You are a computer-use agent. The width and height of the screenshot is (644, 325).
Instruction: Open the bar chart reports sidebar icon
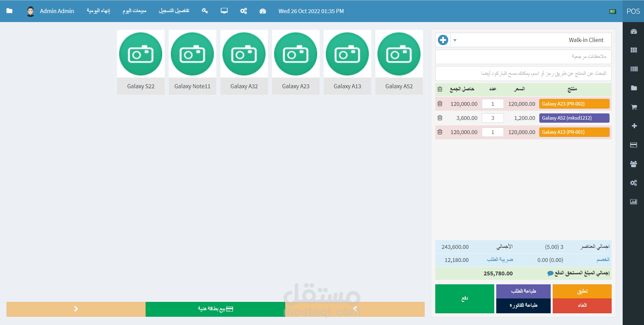[x=634, y=202]
